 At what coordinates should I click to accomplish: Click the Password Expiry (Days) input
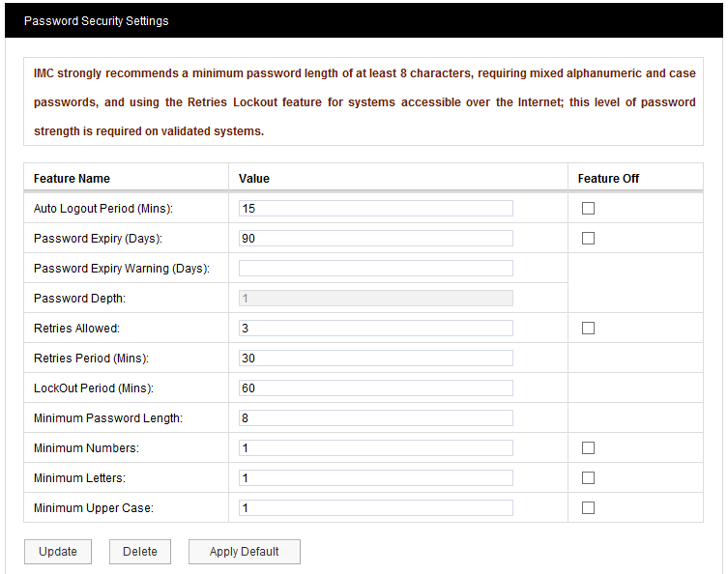375,239
